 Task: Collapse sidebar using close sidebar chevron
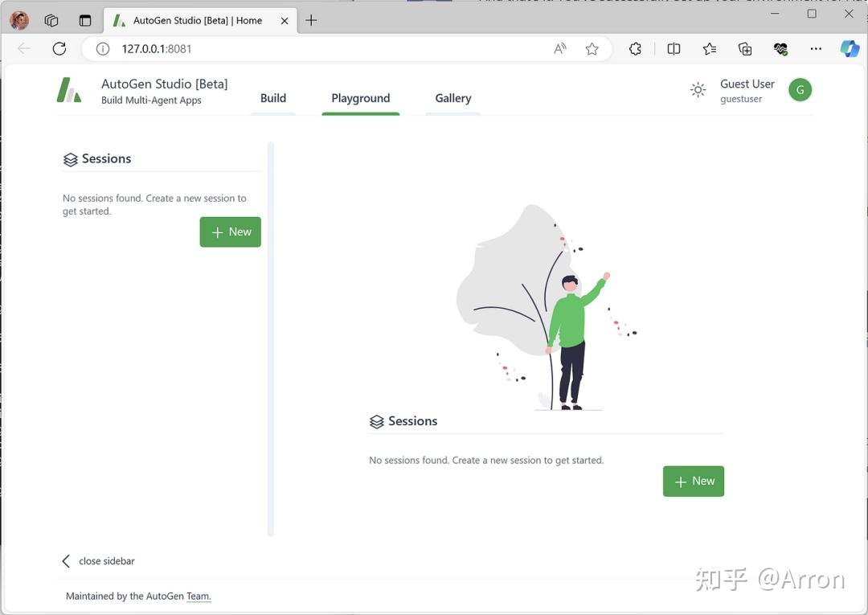point(65,560)
